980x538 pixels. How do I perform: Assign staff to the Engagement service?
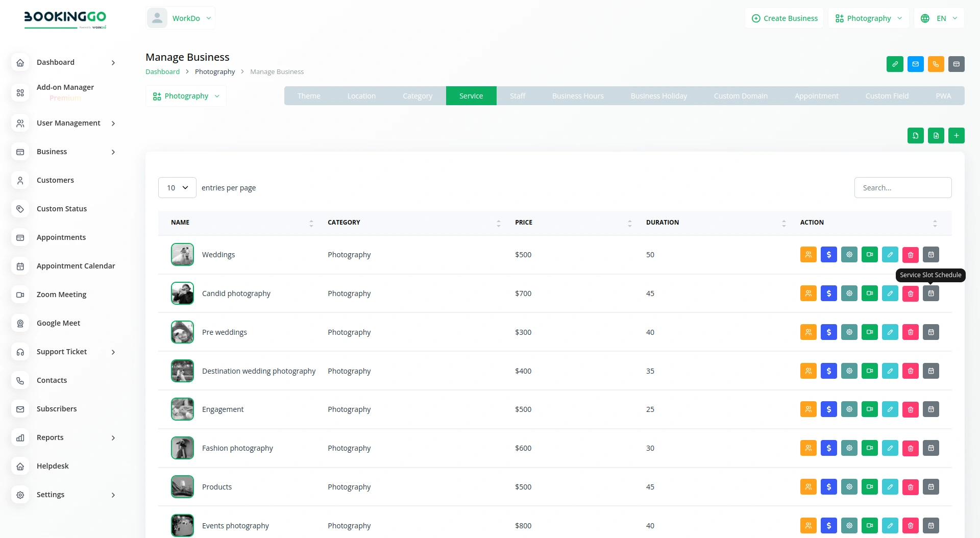pos(808,409)
